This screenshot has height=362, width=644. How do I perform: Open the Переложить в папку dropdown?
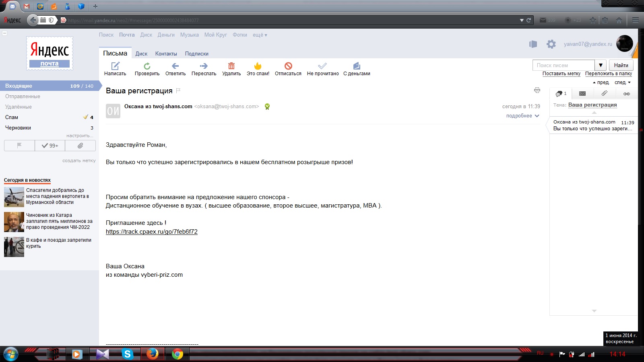coord(609,74)
